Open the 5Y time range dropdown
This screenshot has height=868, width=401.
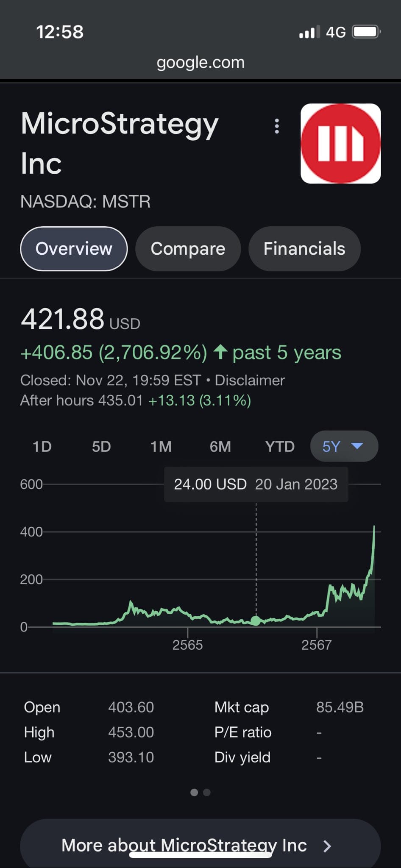344,446
